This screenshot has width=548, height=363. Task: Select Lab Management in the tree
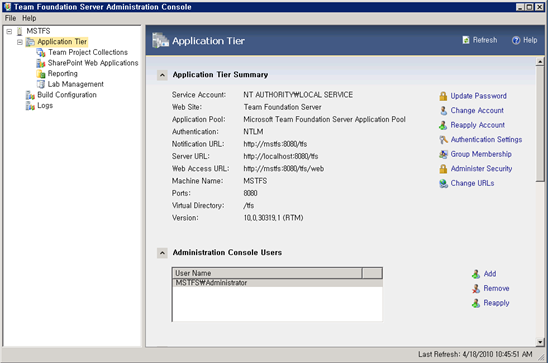point(75,84)
